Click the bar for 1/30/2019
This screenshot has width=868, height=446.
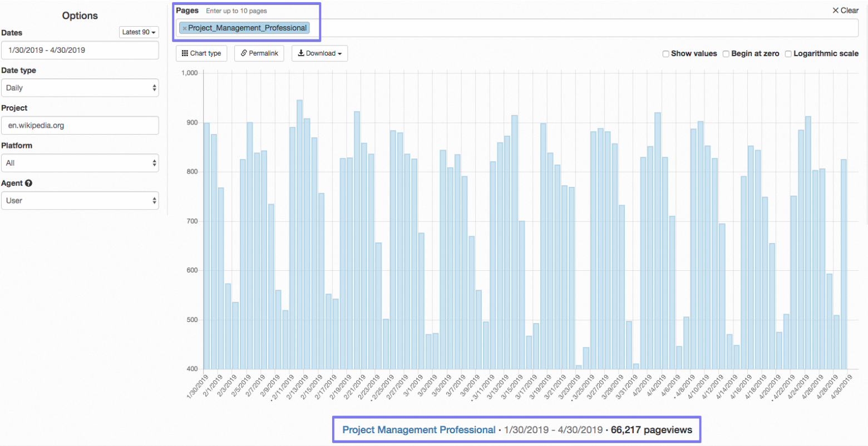coord(206,245)
